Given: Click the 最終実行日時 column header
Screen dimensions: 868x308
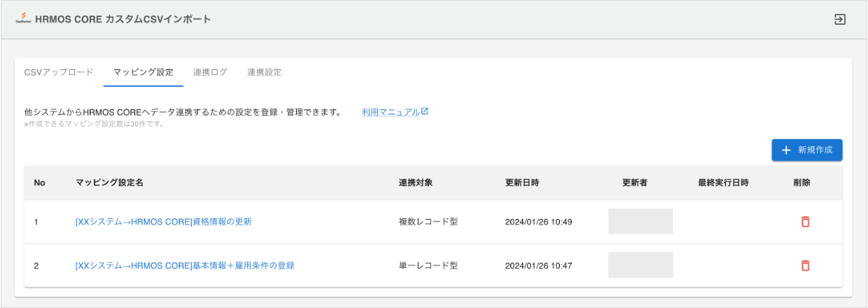Looking at the screenshot, I should point(723,183).
